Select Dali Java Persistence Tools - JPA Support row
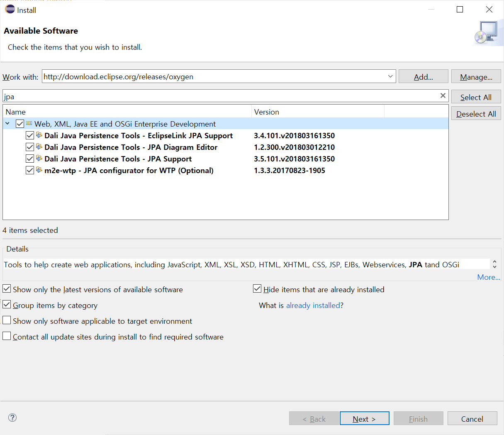 (x=118, y=159)
